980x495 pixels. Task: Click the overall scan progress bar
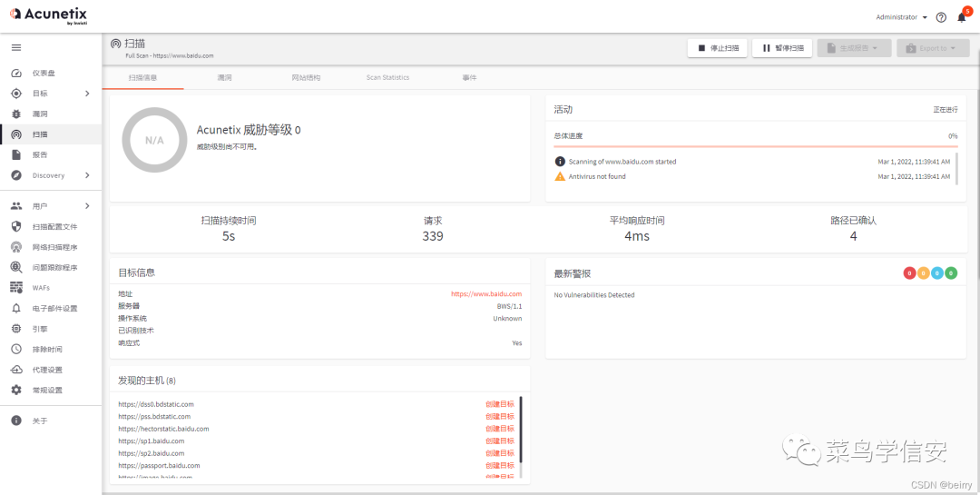(x=756, y=146)
